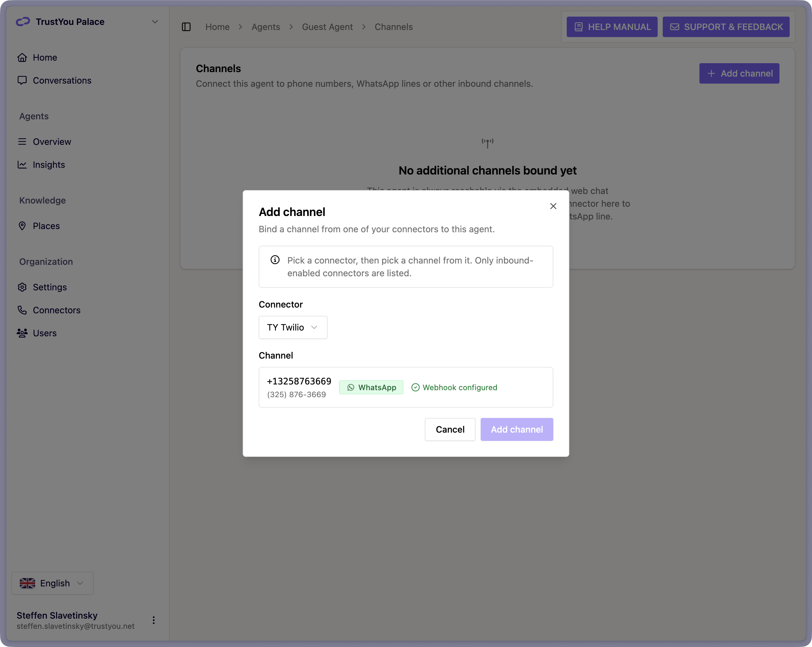Click the info icon in the hint box
This screenshot has width=812, height=647.
coord(275,260)
